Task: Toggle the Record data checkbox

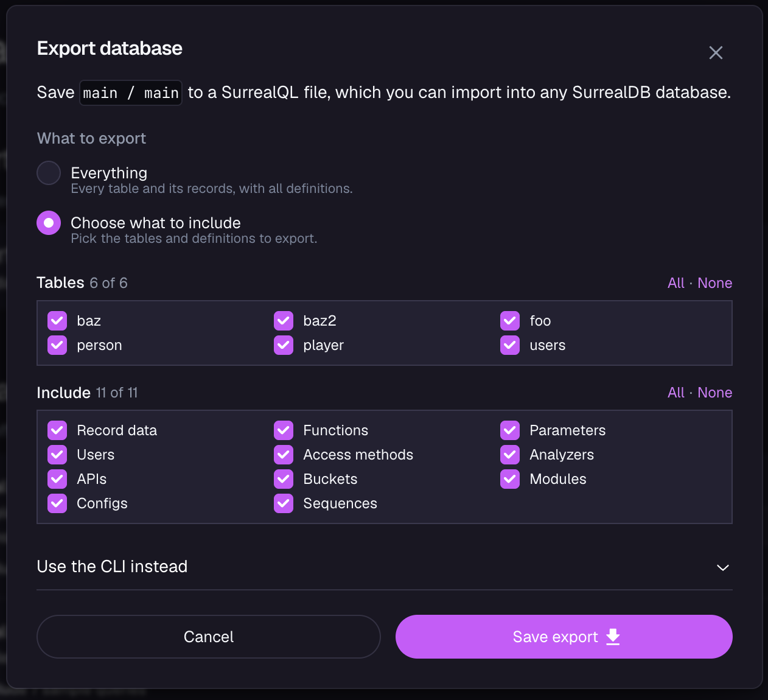Action: tap(57, 430)
